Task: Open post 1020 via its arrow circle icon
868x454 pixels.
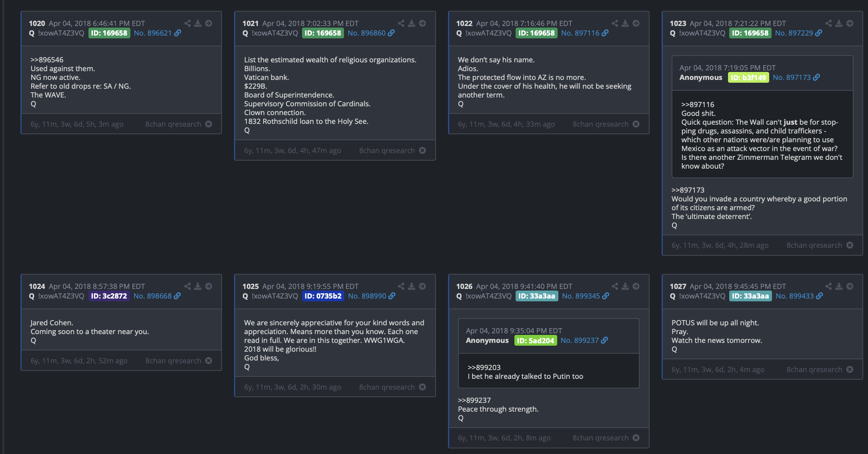Action: pos(209,24)
